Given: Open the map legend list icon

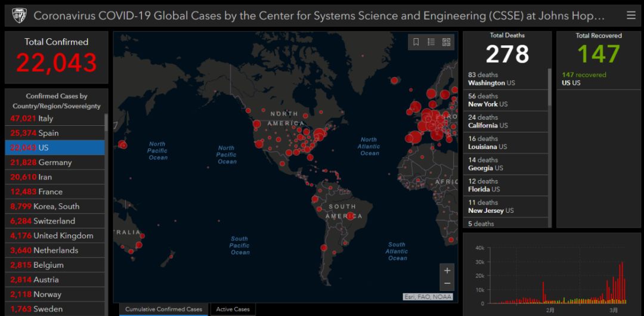Looking at the screenshot, I should coord(431,42).
